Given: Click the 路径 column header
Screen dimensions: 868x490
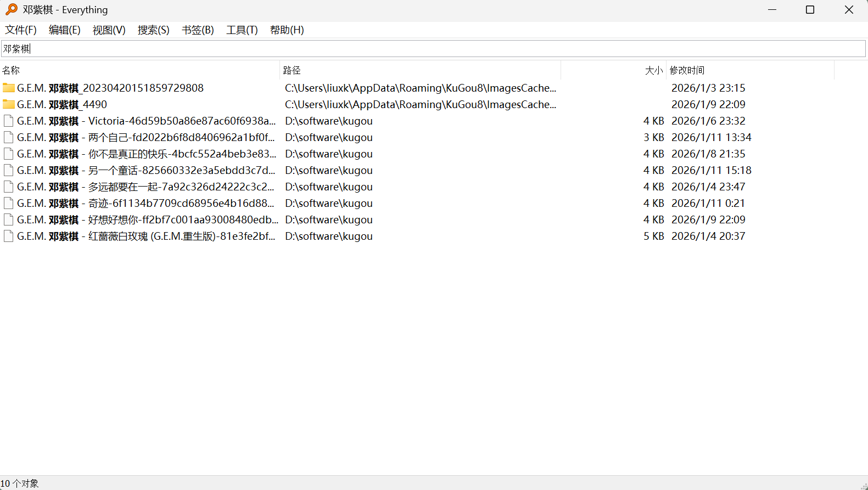Looking at the screenshot, I should pyautogui.click(x=292, y=70).
